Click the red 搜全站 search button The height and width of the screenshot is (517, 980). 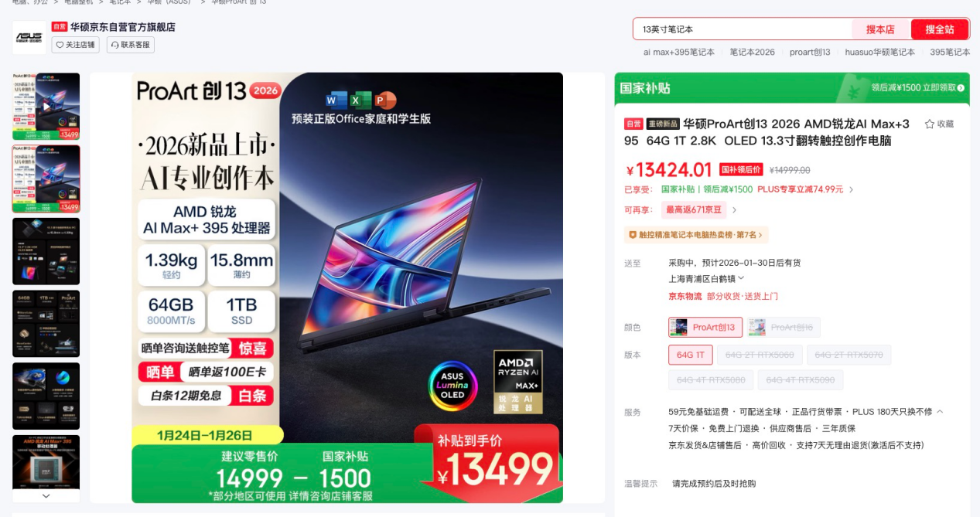tap(940, 29)
